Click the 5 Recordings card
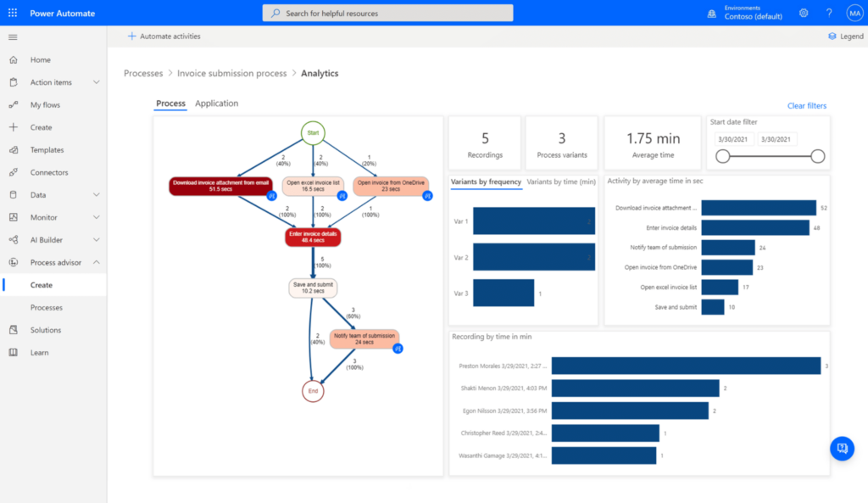868x503 pixels. click(485, 143)
